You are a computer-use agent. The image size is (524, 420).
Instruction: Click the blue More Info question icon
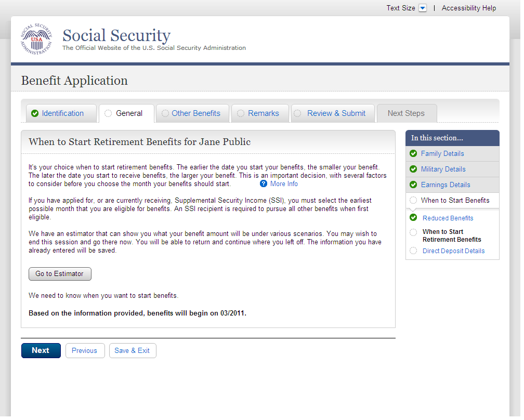264,184
